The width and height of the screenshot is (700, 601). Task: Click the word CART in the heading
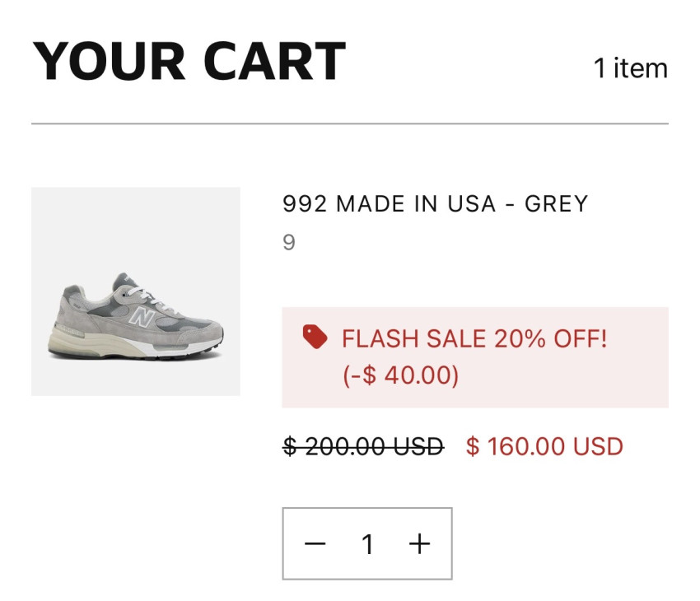(274, 62)
